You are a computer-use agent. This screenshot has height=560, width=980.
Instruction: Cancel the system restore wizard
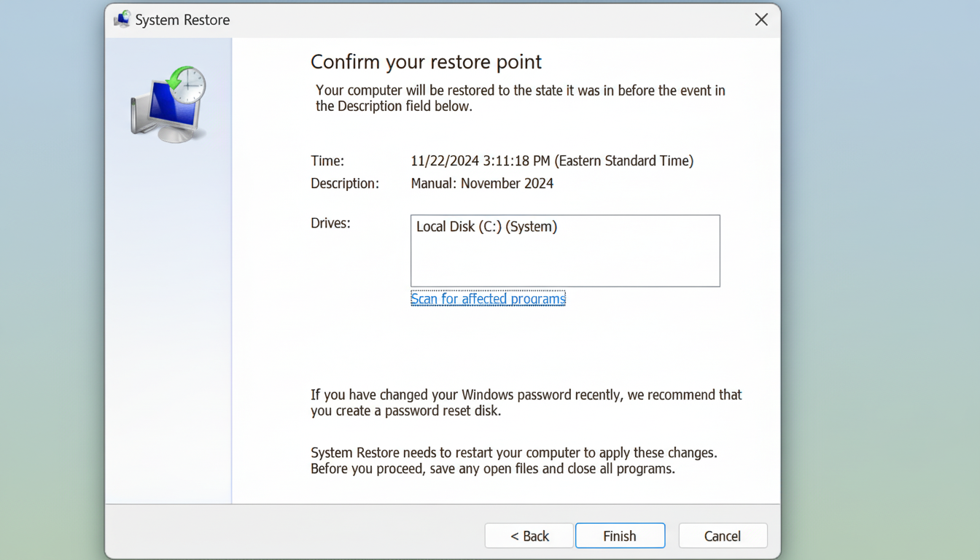pos(723,535)
